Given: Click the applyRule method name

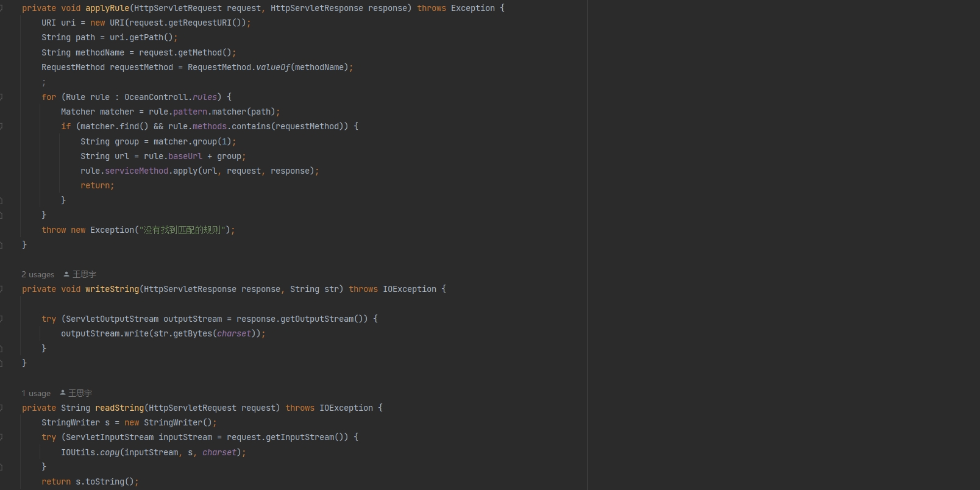Looking at the screenshot, I should click(x=107, y=8).
